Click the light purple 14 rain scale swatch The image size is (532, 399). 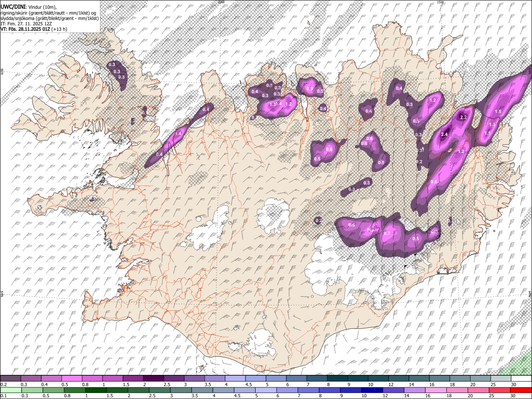(x=414, y=390)
